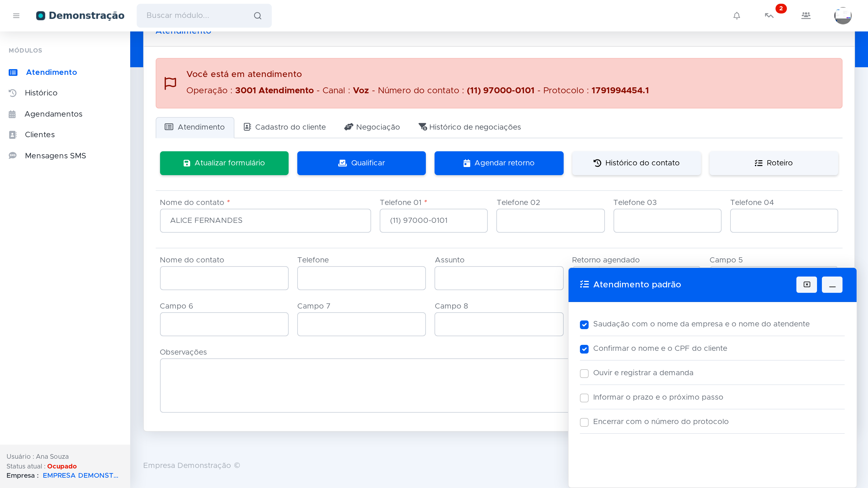Open the users group icon

[x=806, y=16]
